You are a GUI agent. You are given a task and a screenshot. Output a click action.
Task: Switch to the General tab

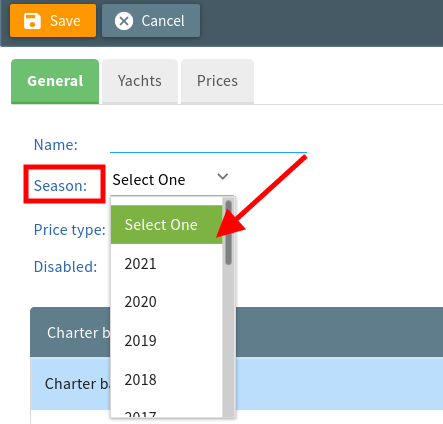pos(55,81)
